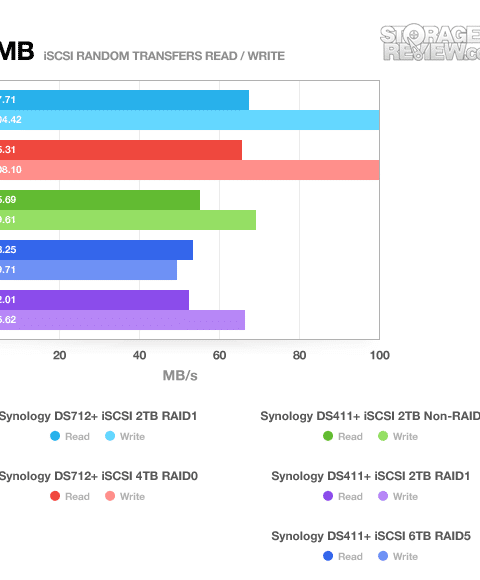Click the DS712+ RAID1 Write legend dot

(110, 436)
